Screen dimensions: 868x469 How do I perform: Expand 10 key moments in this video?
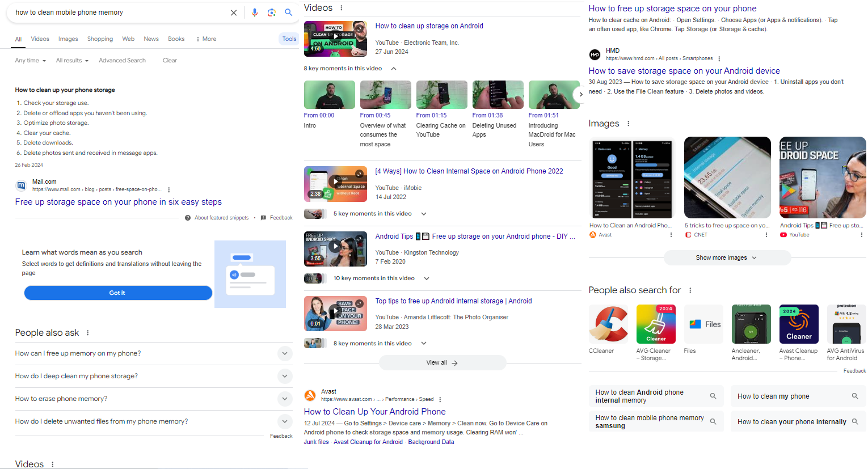pos(427,278)
